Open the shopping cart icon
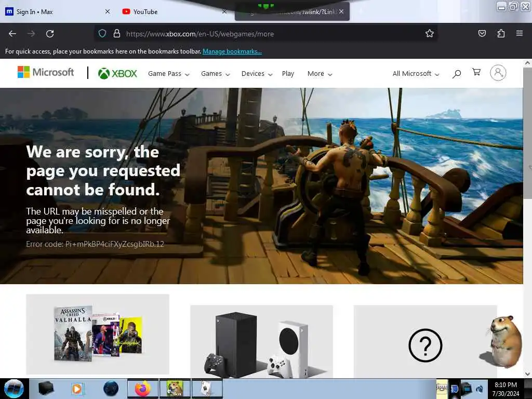The image size is (532, 399). coord(476,72)
